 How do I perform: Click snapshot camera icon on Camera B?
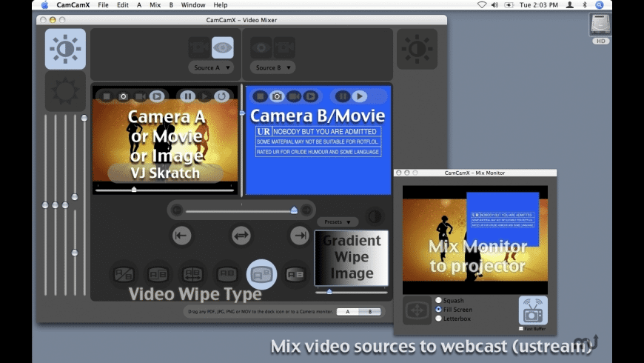coord(277,96)
